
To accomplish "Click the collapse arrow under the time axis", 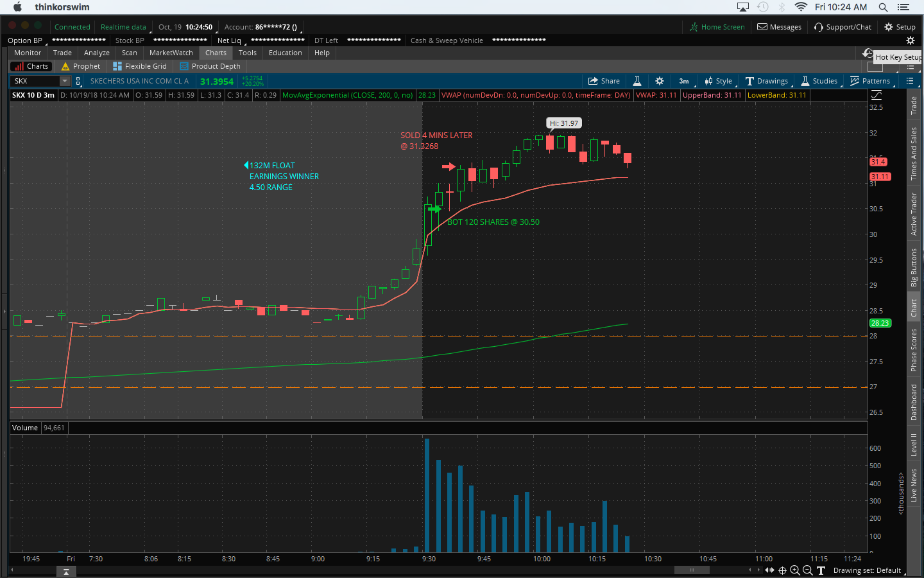I will coord(65,572).
